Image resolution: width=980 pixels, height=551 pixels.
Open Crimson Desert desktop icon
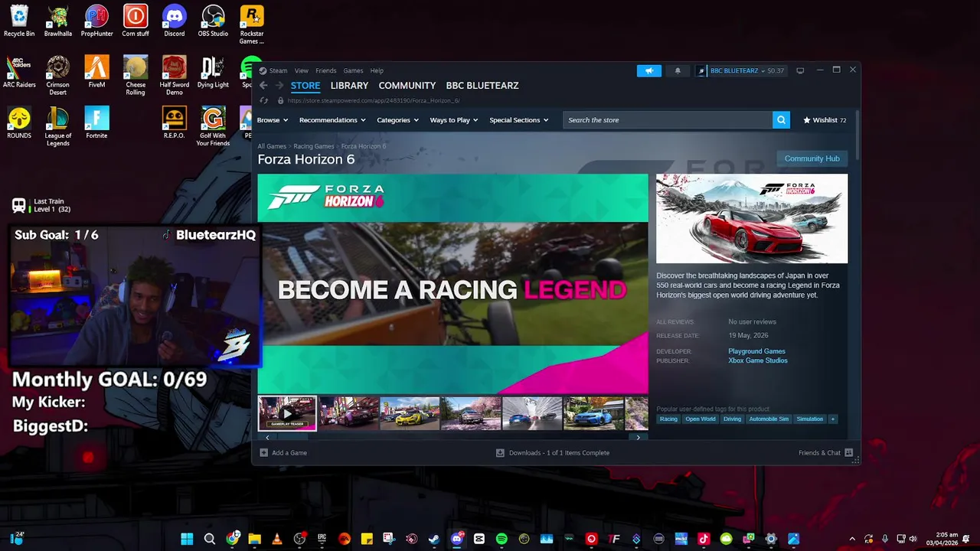point(57,75)
